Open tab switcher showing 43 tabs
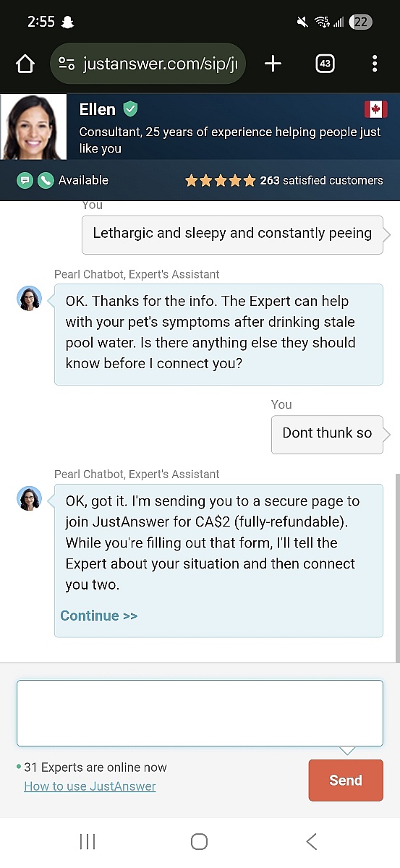 (x=325, y=64)
